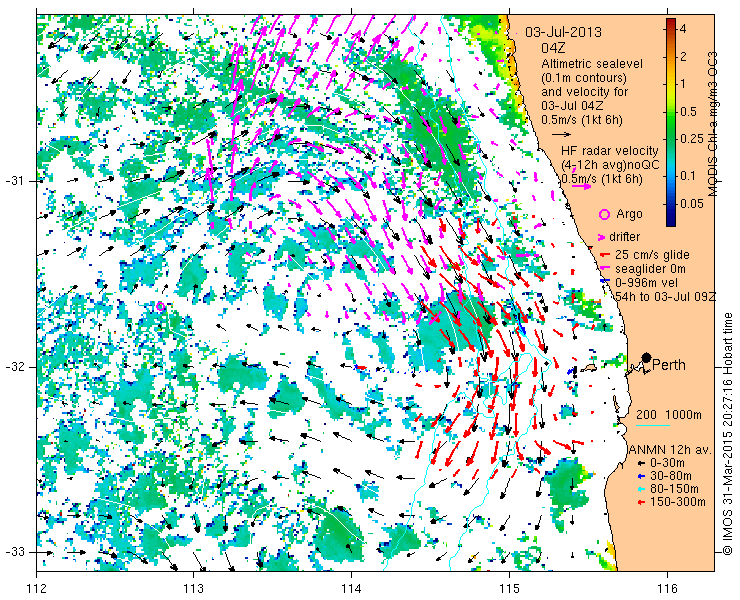Click the HF radar velocity label
The height and width of the screenshot is (600, 740).
pos(610,151)
